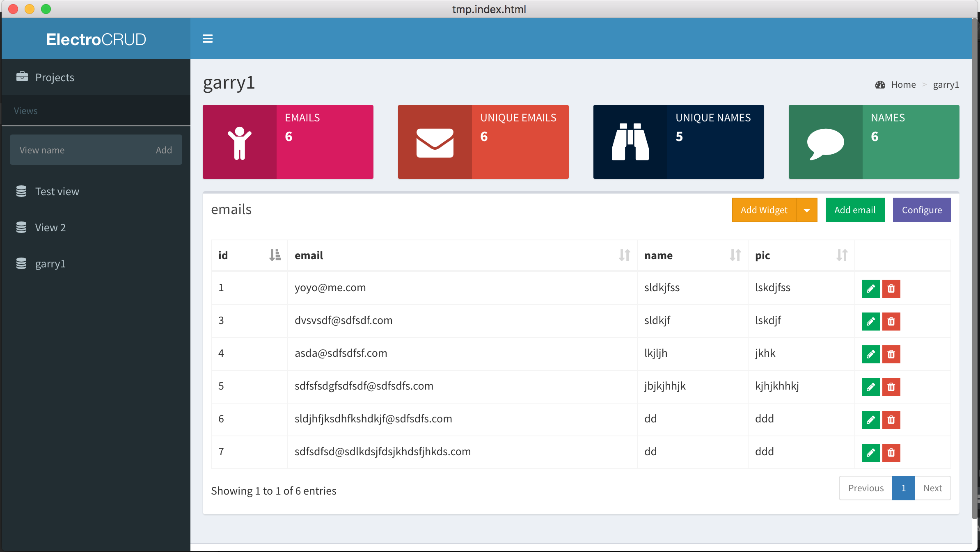
Task: Click the vertical scrollbar on the right
Action: 975,269
